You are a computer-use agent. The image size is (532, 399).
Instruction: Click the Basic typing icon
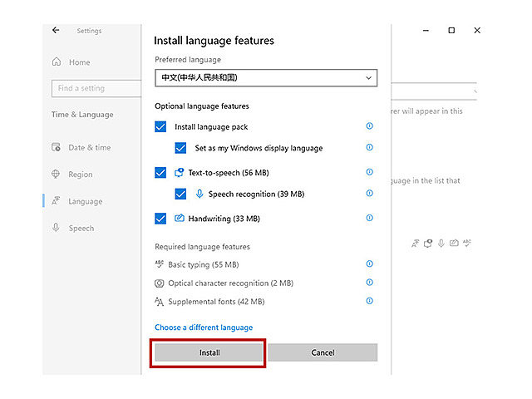[159, 264]
